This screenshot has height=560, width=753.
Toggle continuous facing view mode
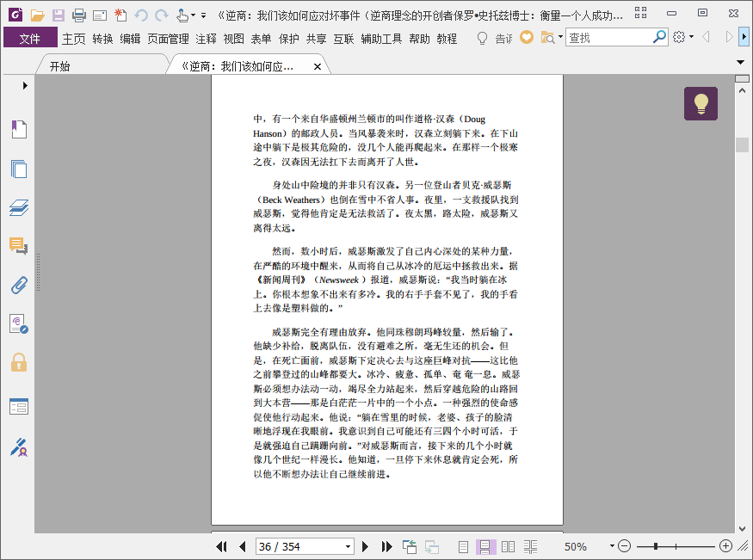pos(531,546)
